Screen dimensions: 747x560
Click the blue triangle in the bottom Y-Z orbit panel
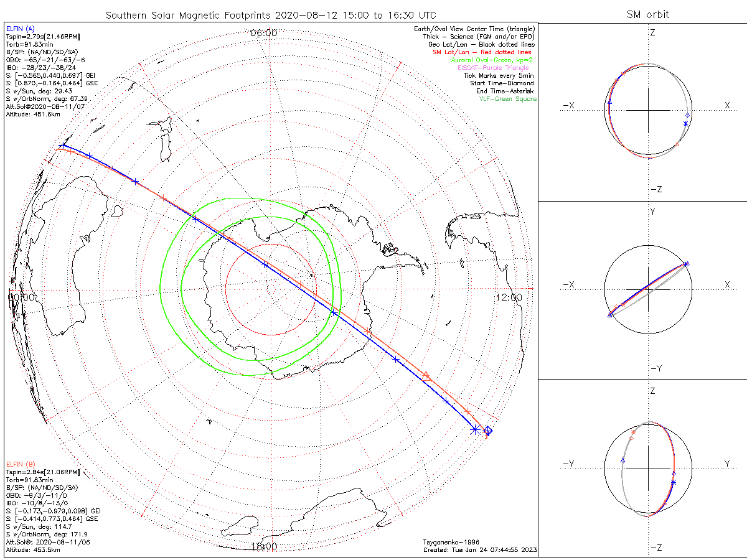coord(622,460)
